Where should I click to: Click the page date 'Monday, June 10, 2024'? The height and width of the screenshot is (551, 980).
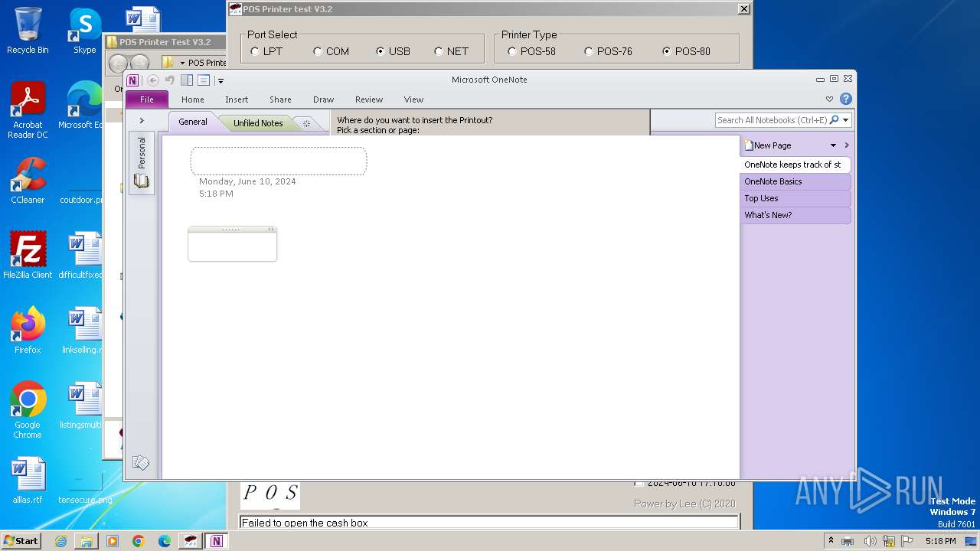coord(247,181)
